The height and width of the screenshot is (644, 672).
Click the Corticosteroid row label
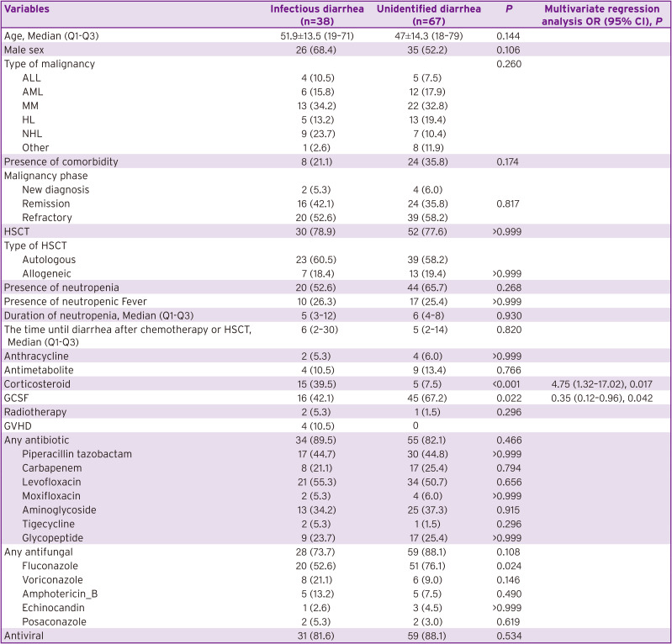(x=37, y=384)
